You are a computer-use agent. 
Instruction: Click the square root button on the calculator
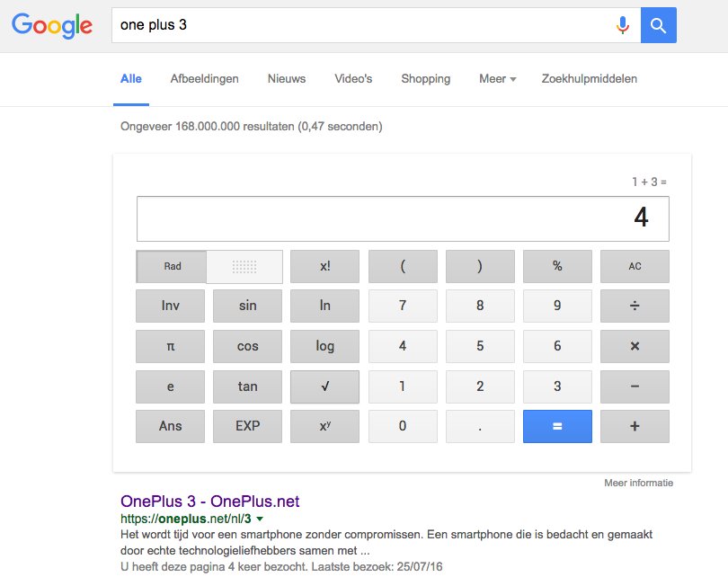tap(324, 386)
